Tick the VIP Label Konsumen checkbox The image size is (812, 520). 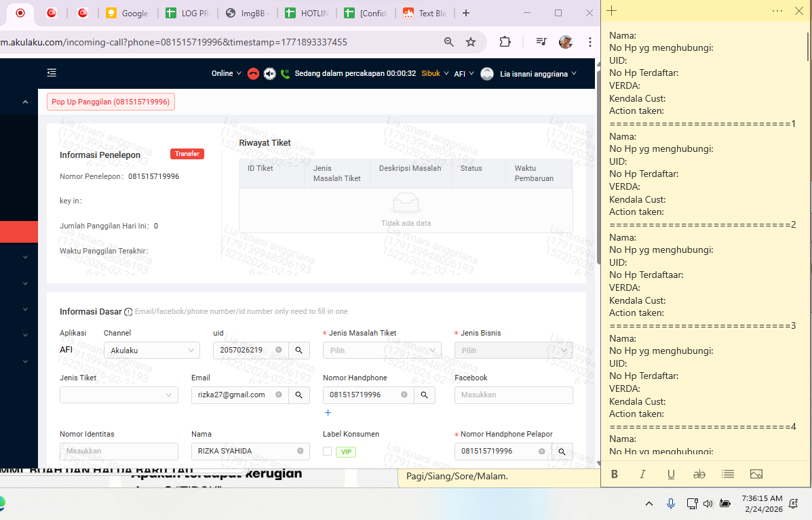[x=327, y=451]
